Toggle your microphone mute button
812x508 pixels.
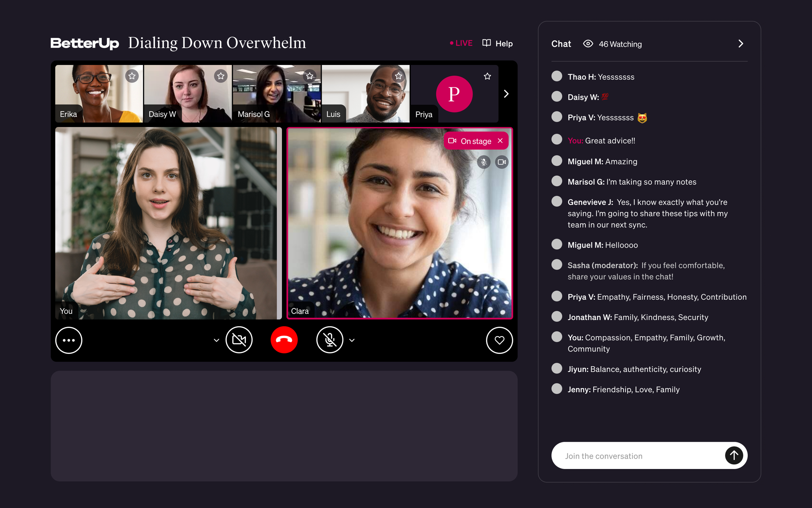(330, 340)
